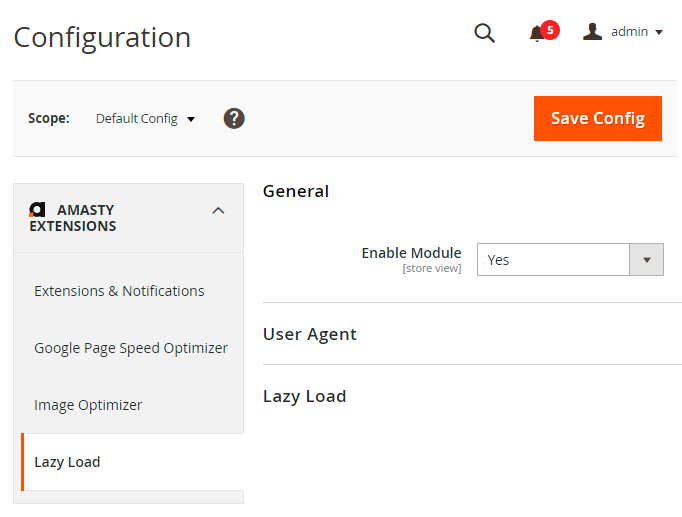This screenshot has height=517, width=682.
Task: Open the admin account dropdown arrow
Action: click(659, 33)
